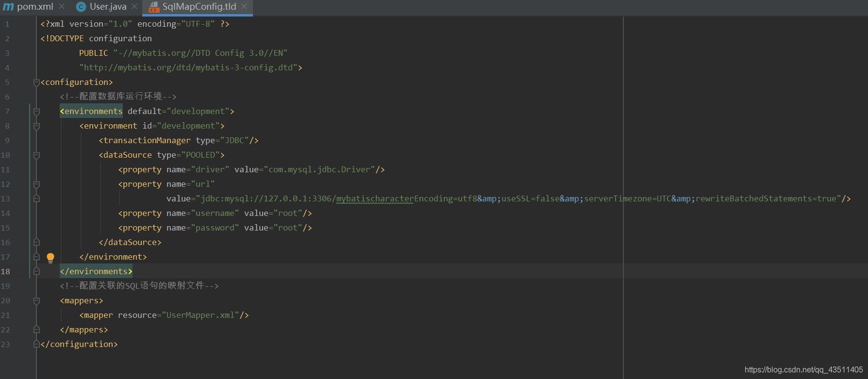The width and height of the screenshot is (868, 379).
Task: Collapse the <configuration> block on line 5
Action: pyautogui.click(x=36, y=82)
